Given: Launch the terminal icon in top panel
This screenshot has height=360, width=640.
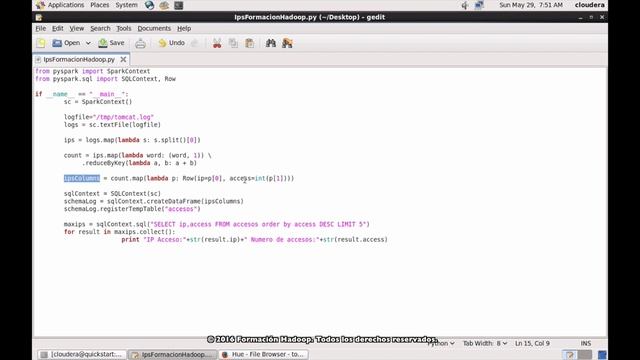Looking at the screenshot, I should pos(178,5).
